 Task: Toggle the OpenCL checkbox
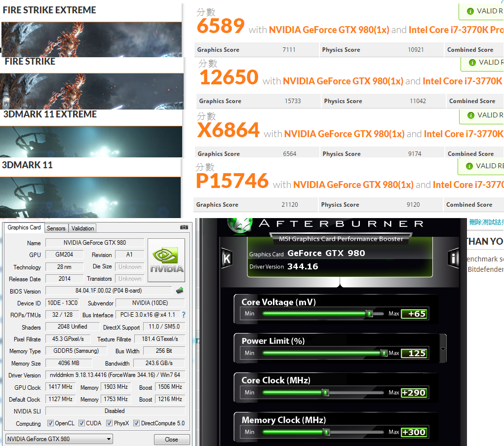[50, 423]
